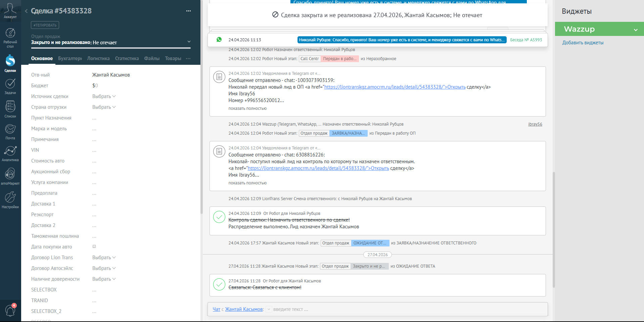Open Беседа № A5993 link

526,40
